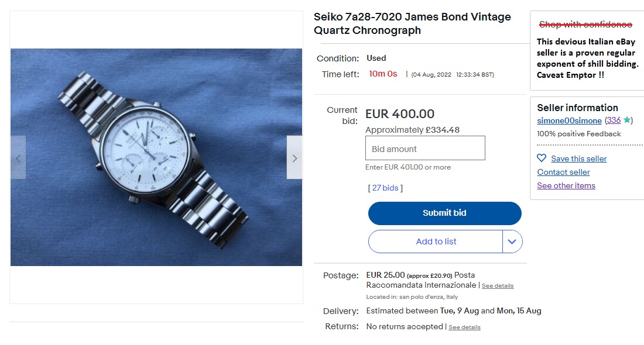The height and width of the screenshot is (345, 644).
Task: Select the Add to list option
Action: point(436,241)
